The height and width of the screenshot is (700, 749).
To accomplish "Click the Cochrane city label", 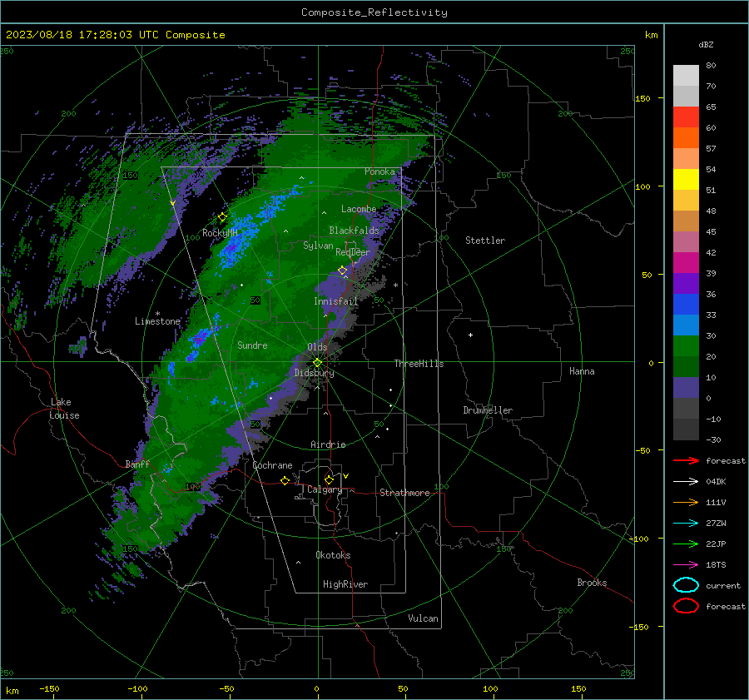I will [272, 465].
